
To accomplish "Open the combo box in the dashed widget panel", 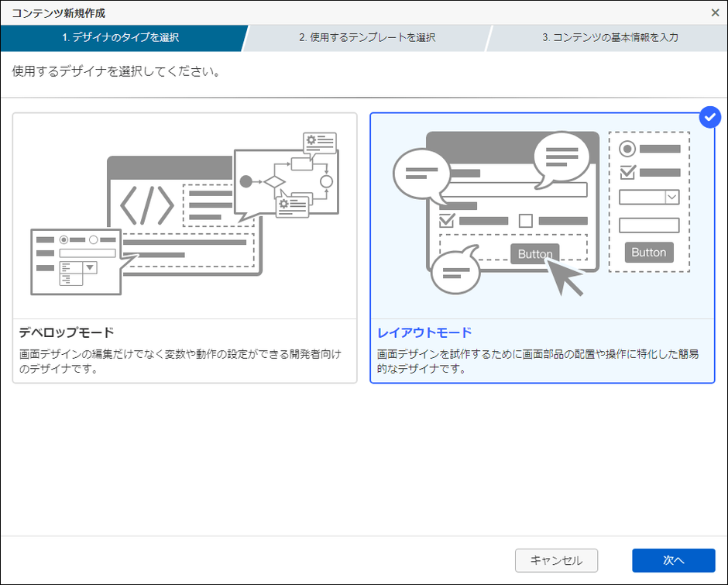I will pos(651,198).
